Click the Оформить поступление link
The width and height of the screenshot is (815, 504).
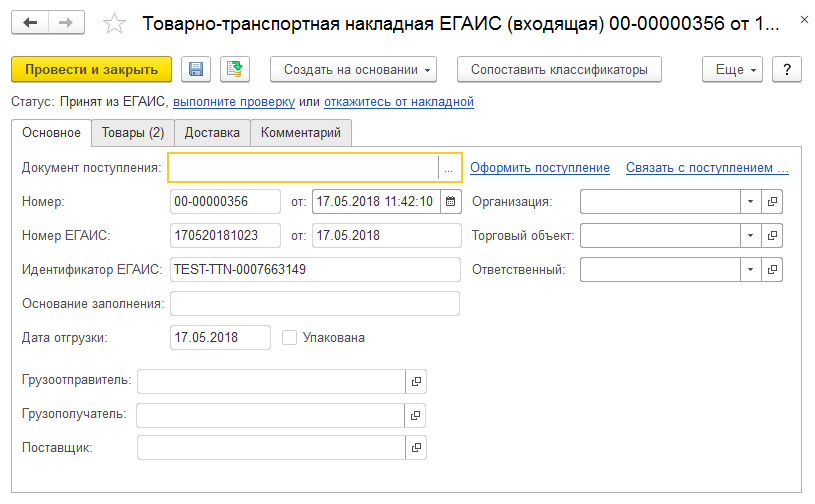540,168
